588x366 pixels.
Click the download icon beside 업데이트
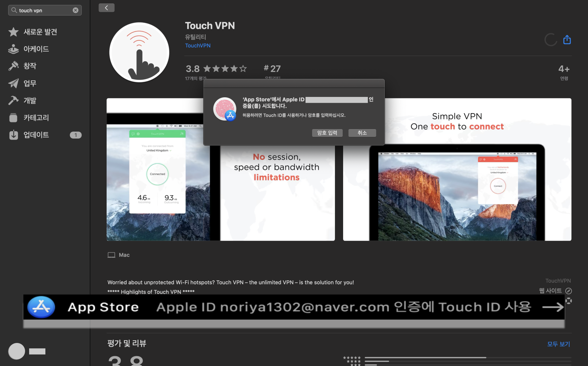(x=14, y=135)
